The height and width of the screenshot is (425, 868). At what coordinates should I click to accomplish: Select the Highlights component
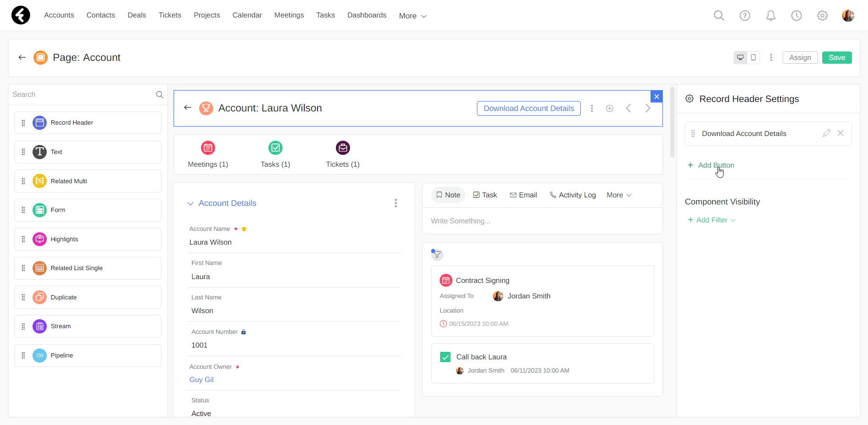point(88,239)
